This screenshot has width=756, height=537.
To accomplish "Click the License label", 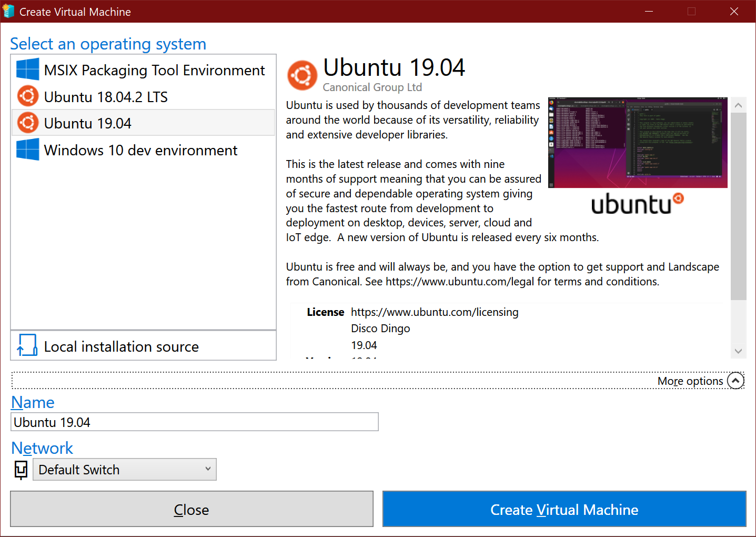I will click(x=325, y=312).
